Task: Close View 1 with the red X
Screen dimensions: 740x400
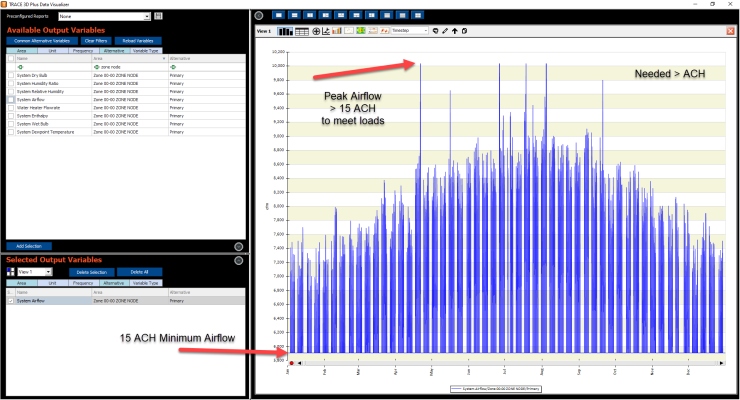Action: [x=730, y=31]
